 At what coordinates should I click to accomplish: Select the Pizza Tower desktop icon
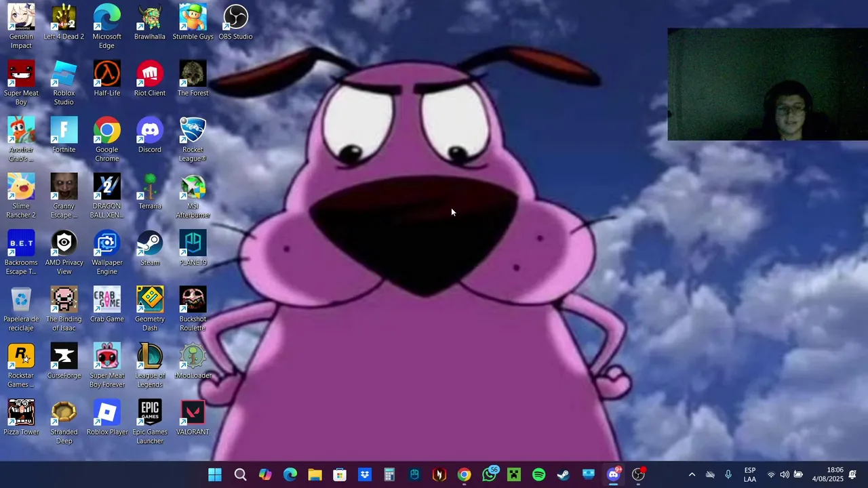(21, 418)
